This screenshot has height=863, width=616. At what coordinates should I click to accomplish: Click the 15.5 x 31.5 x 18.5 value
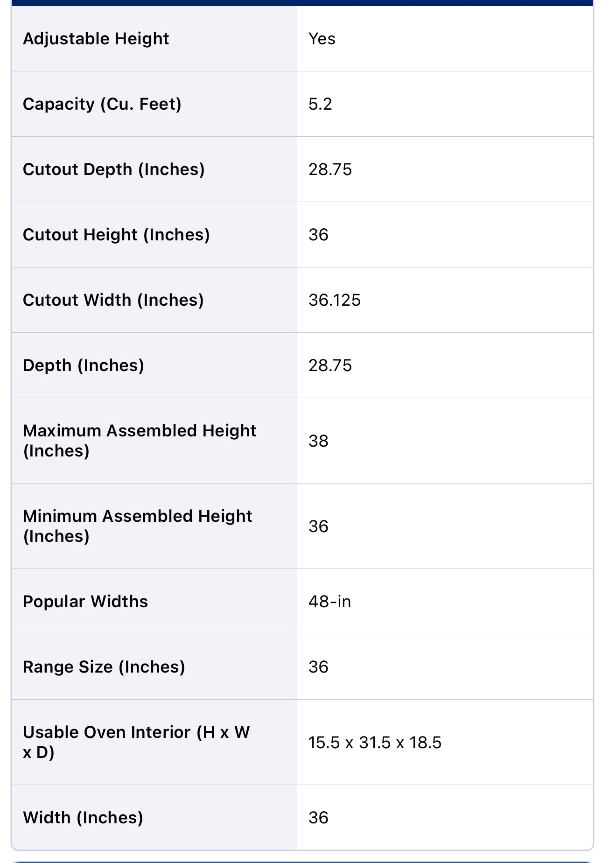375,743
